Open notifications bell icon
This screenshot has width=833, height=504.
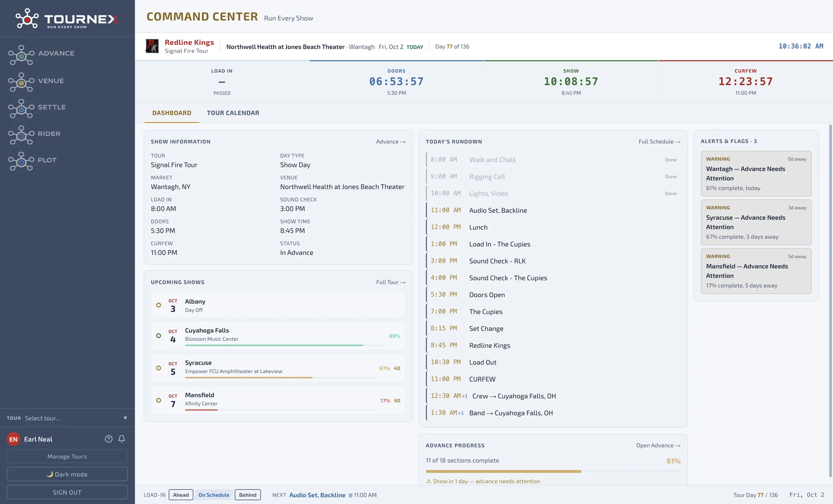click(x=122, y=439)
